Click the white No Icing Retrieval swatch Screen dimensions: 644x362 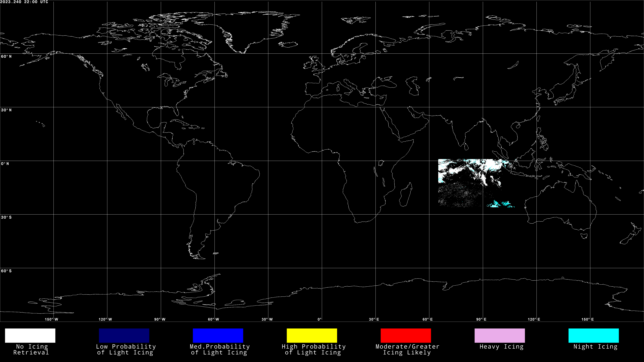(30, 335)
